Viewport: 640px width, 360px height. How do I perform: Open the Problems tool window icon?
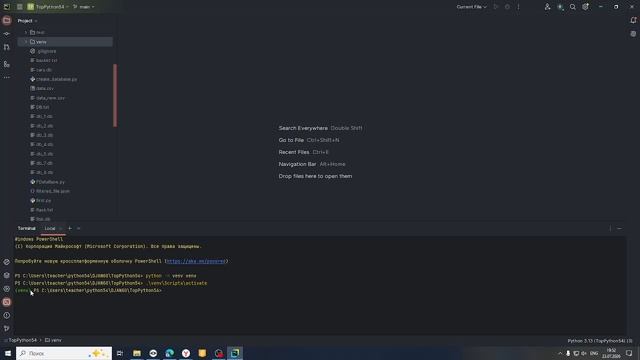pyautogui.click(x=7, y=315)
